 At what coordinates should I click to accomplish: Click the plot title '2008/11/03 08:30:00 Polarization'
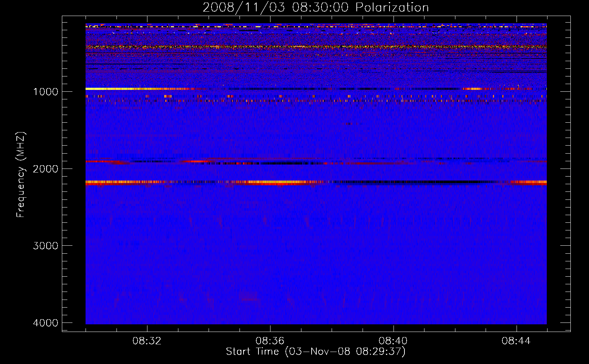pyautogui.click(x=316, y=7)
